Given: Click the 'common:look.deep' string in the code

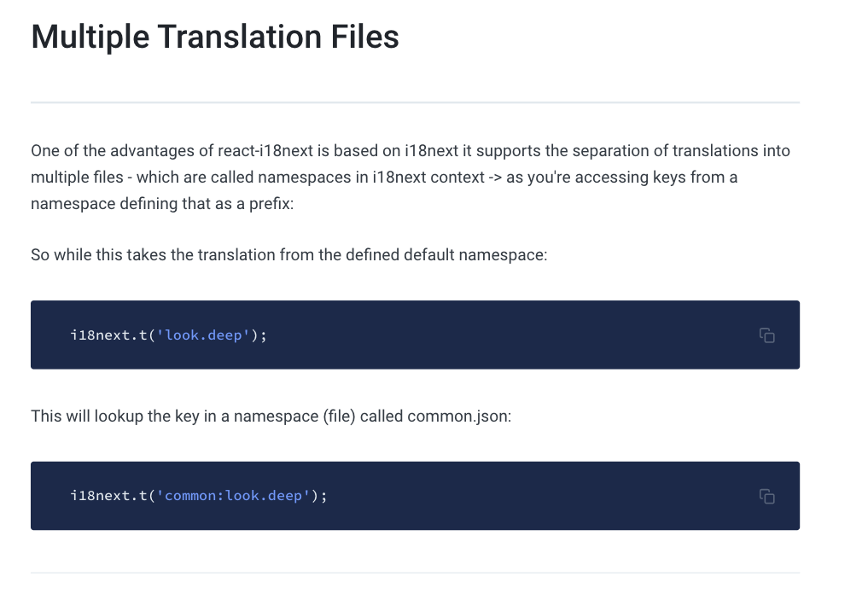Looking at the screenshot, I should pyautogui.click(x=233, y=496).
